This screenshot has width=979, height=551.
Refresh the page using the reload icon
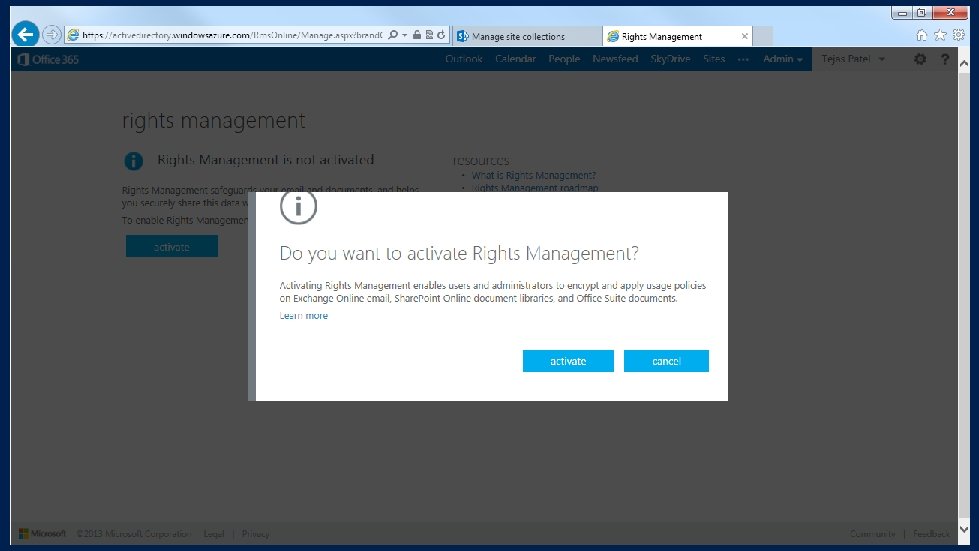pos(441,35)
